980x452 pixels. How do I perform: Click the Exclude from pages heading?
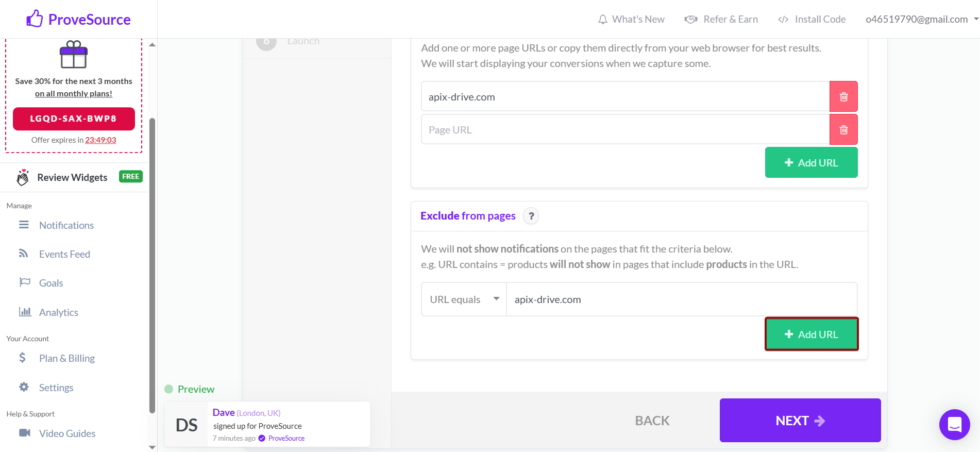[x=468, y=216]
